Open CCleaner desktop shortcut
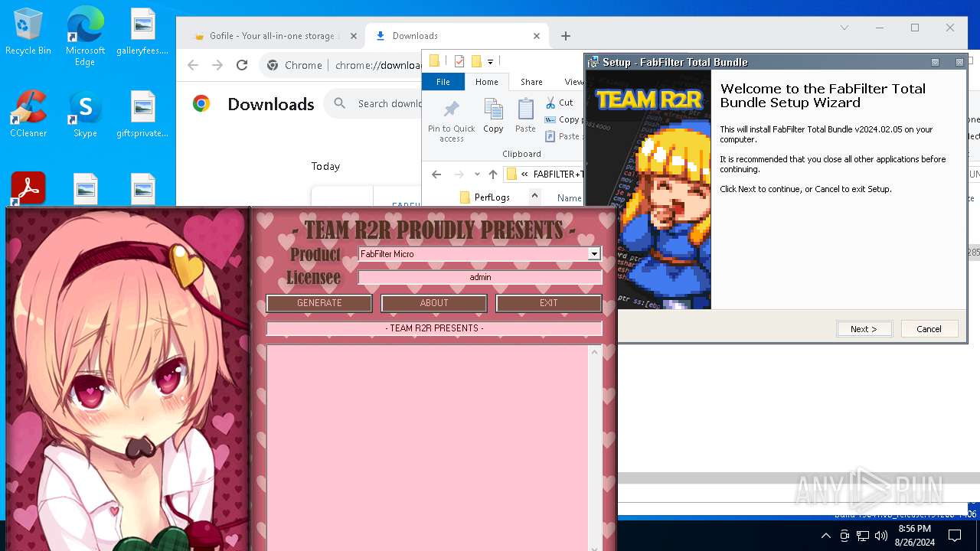 click(28, 114)
